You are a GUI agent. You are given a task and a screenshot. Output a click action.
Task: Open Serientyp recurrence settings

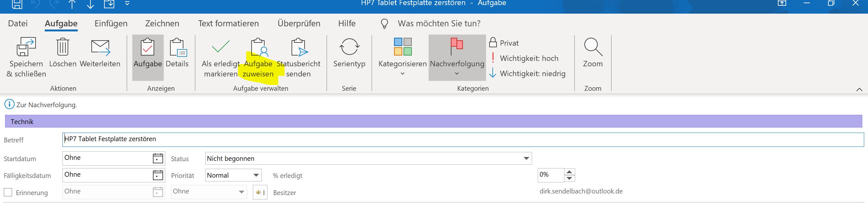[x=349, y=53]
